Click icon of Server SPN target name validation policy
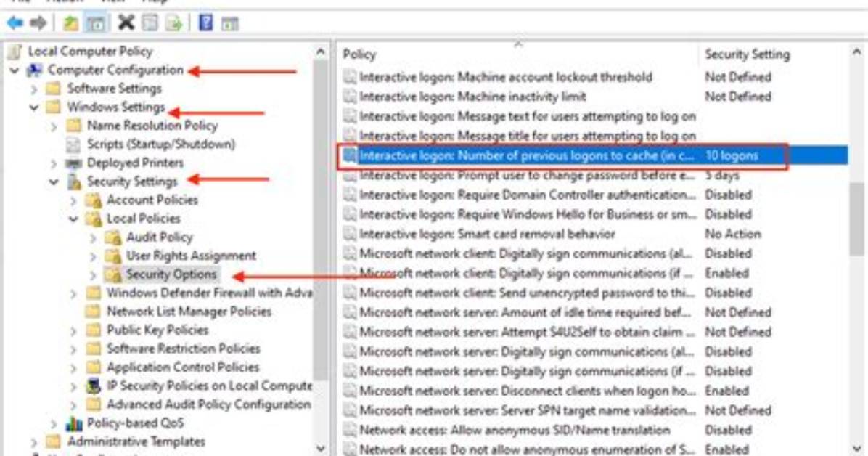The width and height of the screenshot is (868, 456). click(x=350, y=410)
